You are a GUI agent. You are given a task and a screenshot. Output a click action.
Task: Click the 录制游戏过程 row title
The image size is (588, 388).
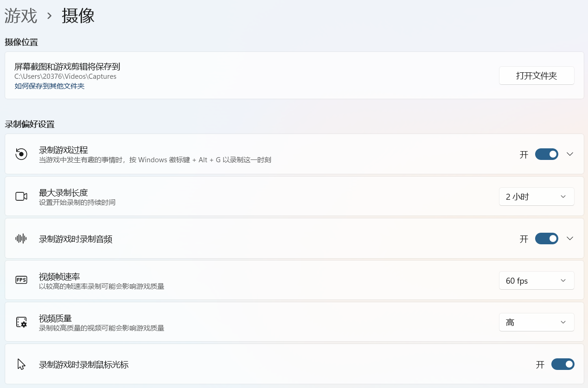coord(64,150)
